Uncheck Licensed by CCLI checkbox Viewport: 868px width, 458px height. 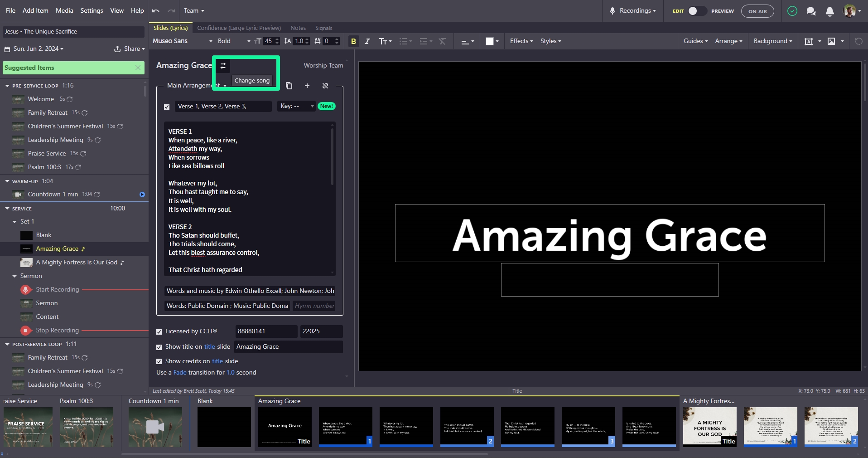(x=159, y=331)
